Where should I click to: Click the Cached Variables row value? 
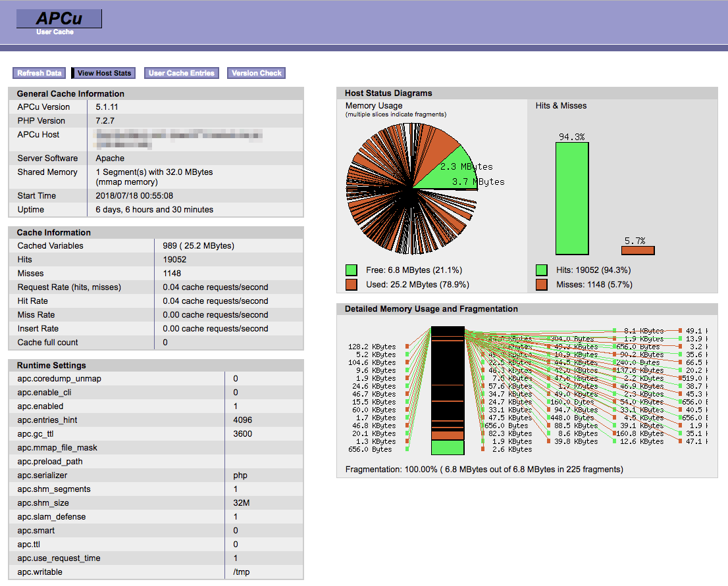pyautogui.click(x=198, y=246)
